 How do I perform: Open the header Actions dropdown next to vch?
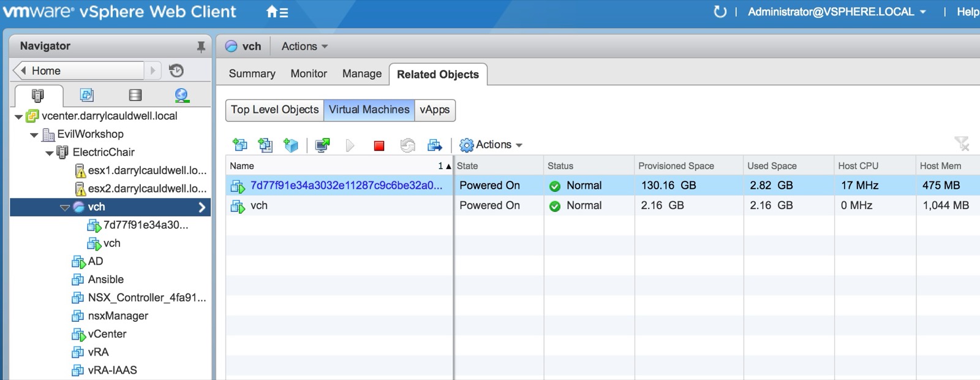(304, 47)
